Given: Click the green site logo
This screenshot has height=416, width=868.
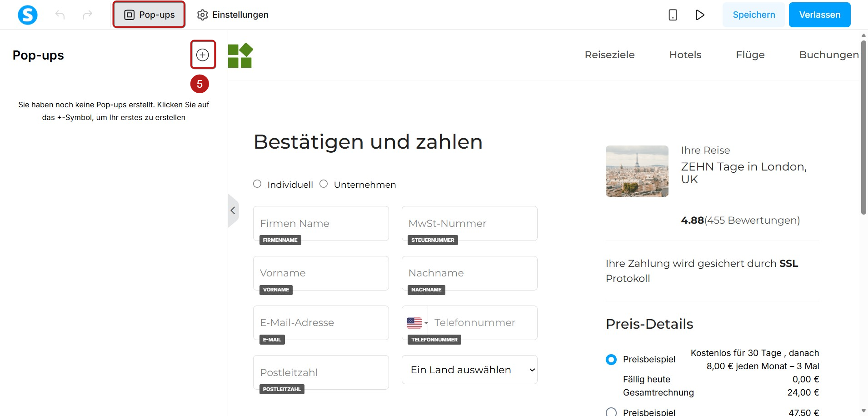Looking at the screenshot, I should [x=240, y=55].
